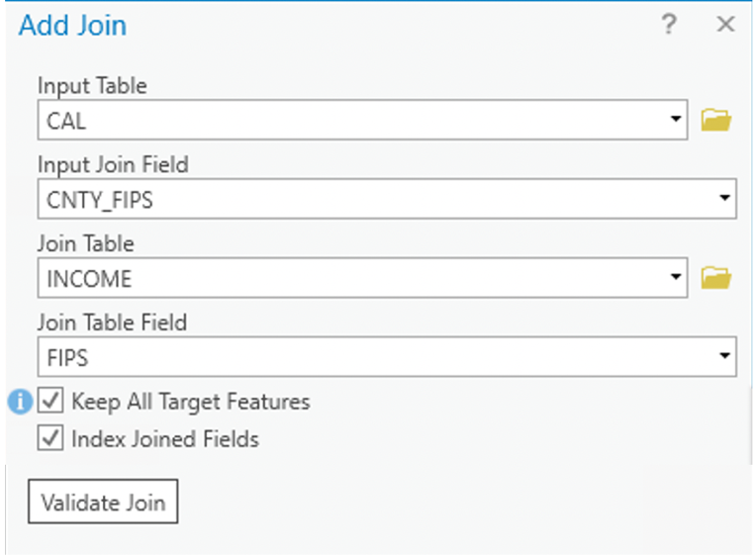756x560 pixels.
Task: Expand the Input Join Field dropdown arrow
Action: coord(724,198)
